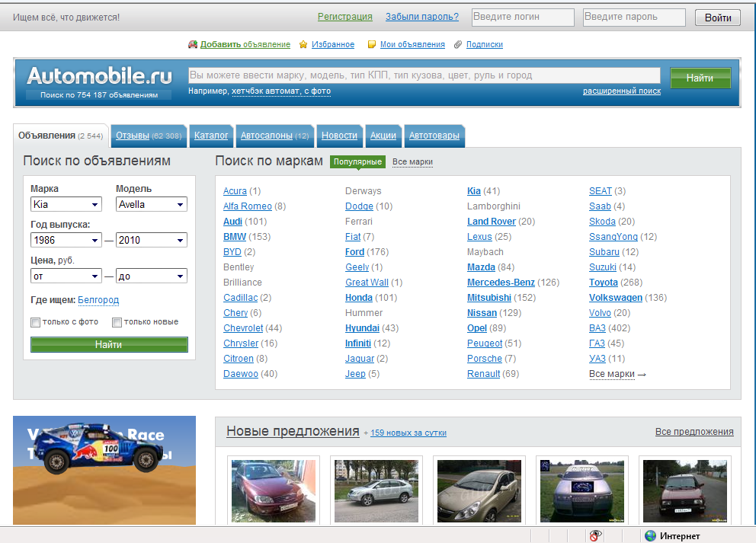Click the Введите логин field
The width and height of the screenshot is (756, 543).
(523, 18)
